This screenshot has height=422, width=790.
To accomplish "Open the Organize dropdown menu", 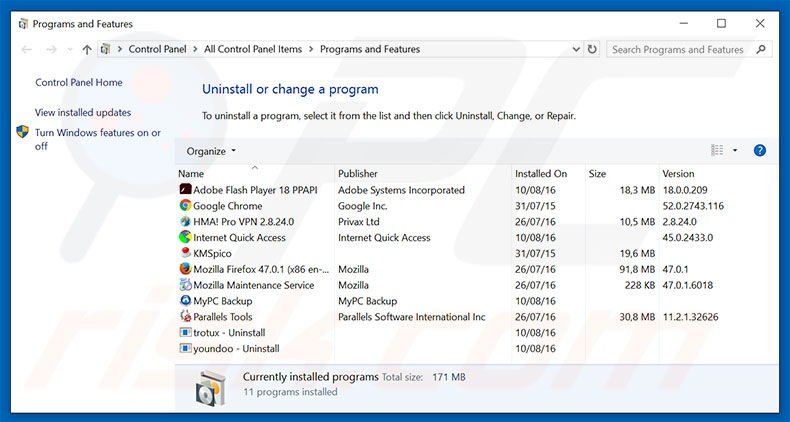I will (x=211, y=151).
